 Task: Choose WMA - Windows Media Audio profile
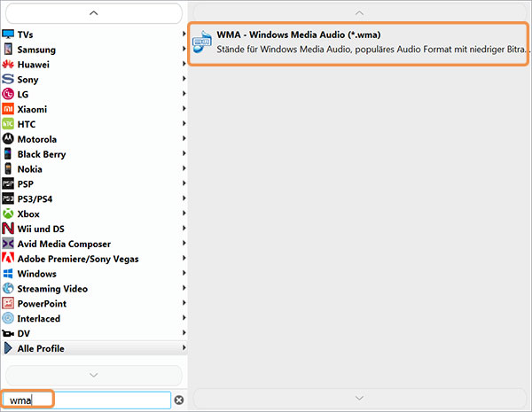pos(358,43)
